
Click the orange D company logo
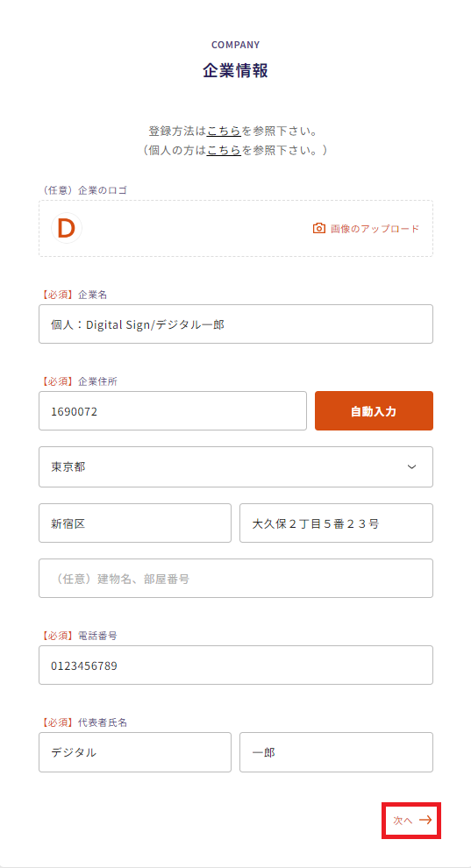tap(67, 228)
